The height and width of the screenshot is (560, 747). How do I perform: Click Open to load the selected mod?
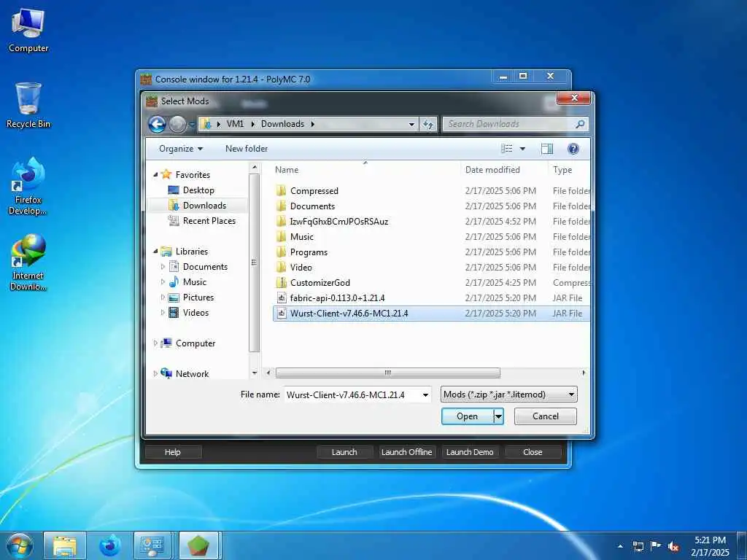(x=468, y=416)
